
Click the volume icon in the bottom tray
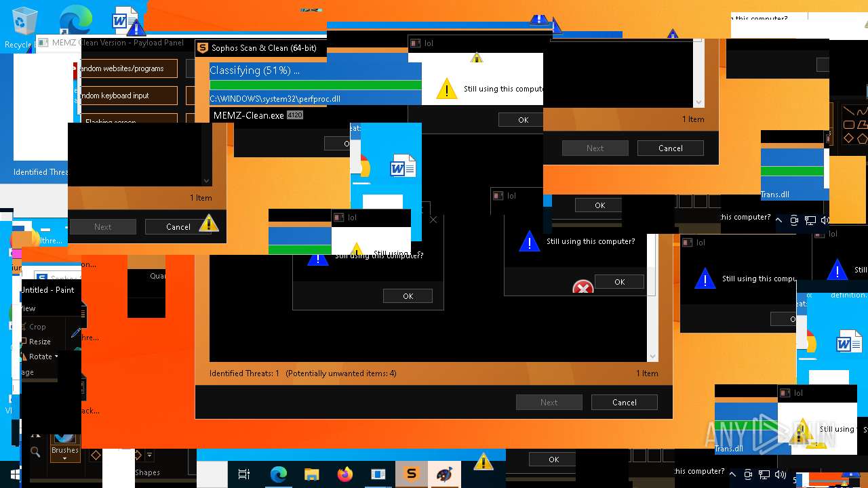780,474
